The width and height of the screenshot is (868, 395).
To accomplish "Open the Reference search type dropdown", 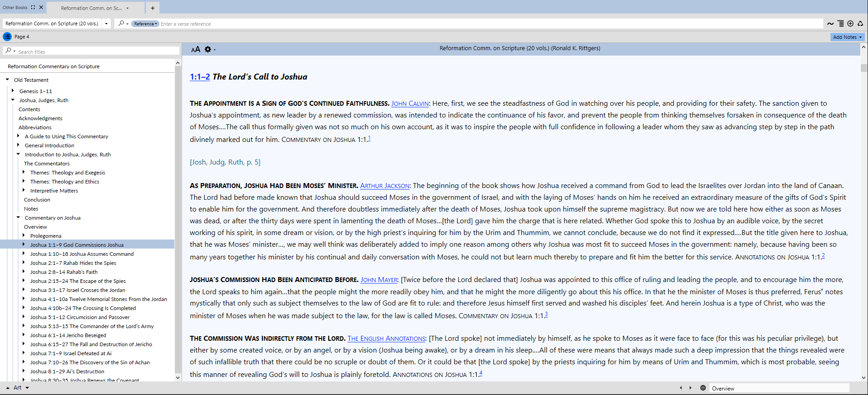I will (x=145, y=24).
